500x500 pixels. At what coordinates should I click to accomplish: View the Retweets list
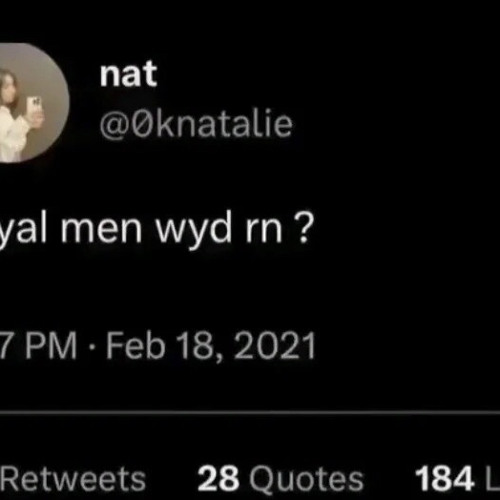click(x=73, y=479)
